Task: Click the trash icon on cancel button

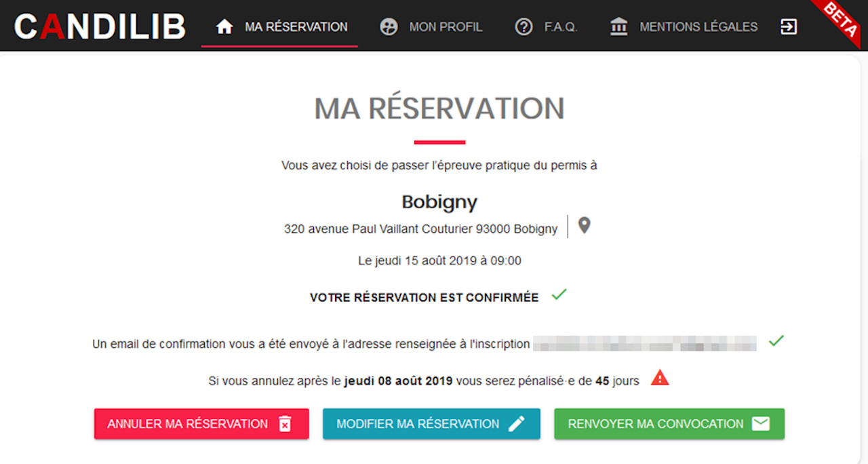Action: point(285,424)
